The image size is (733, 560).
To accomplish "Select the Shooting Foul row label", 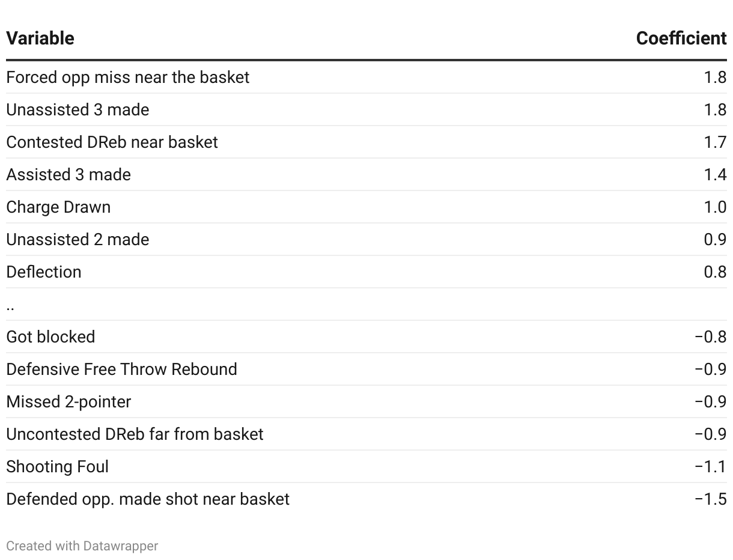I will tap(57, 467).
